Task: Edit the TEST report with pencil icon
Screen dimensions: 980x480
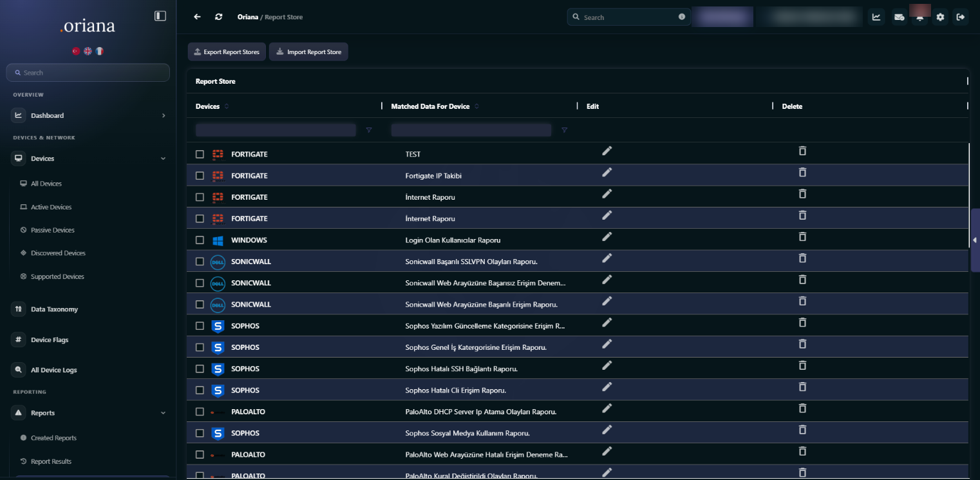Action: pos(607,151)
